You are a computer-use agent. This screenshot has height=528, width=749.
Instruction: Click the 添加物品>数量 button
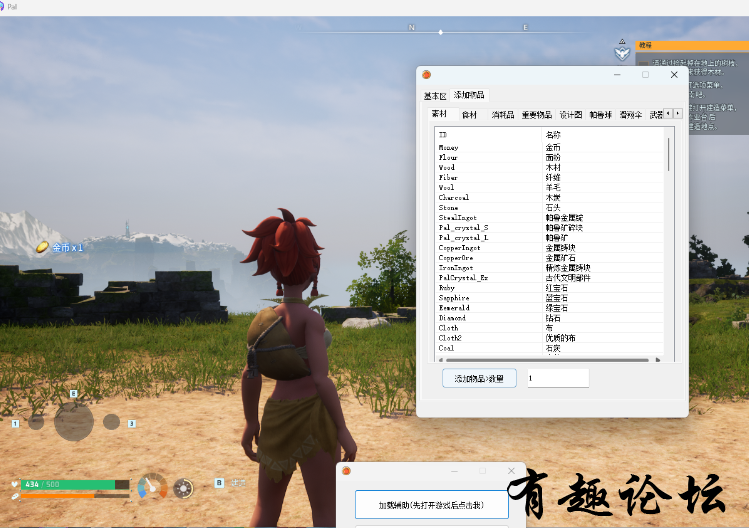(479, 378)
